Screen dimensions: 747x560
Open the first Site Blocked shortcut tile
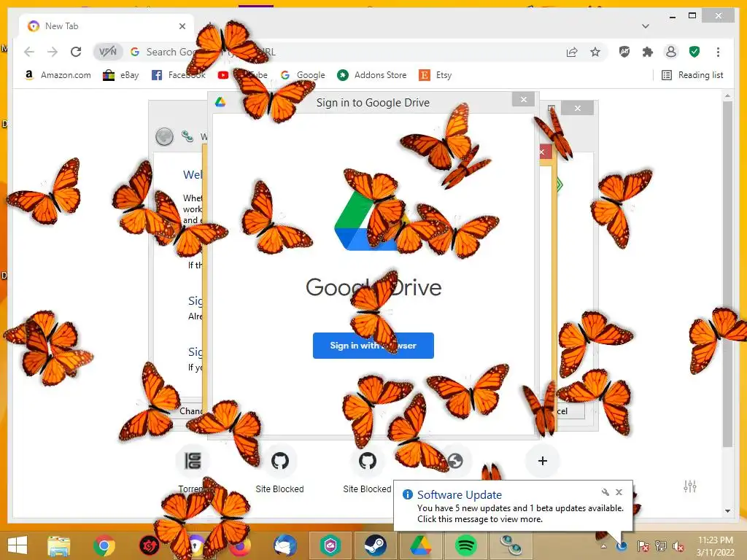[x=279, y=469]
